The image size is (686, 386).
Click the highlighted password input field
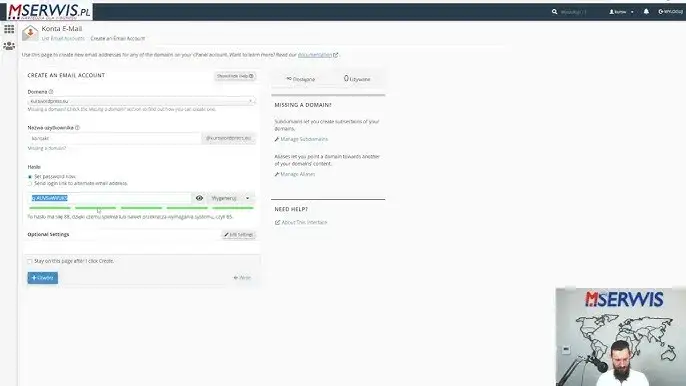[110, 198]
